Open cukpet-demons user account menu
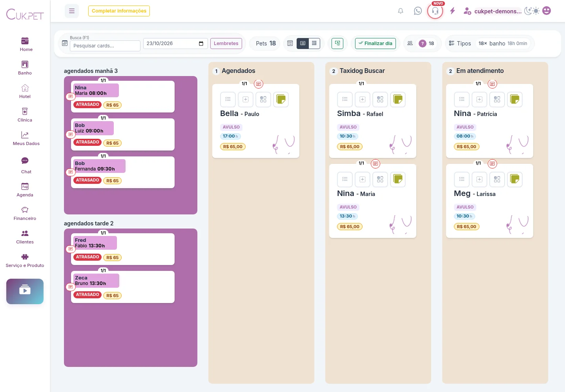The width and height of the screenshot is (565, 392). pos(493,11)
